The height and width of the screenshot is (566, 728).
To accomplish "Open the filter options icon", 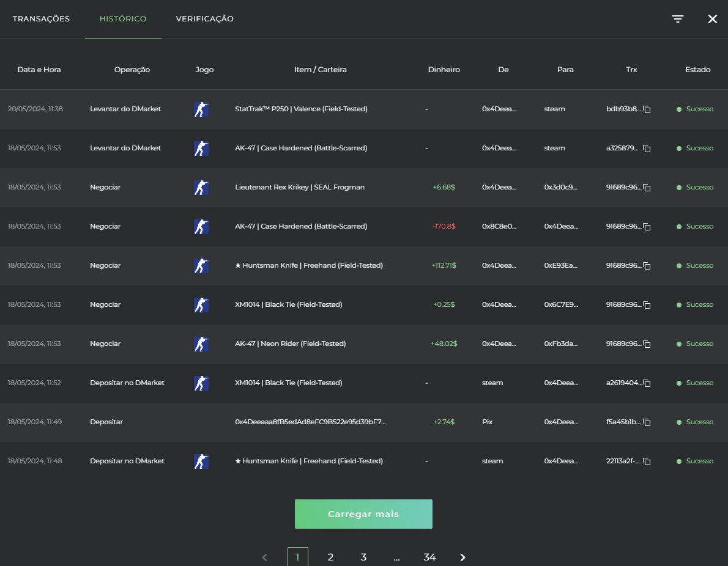I will click(677, 18).
